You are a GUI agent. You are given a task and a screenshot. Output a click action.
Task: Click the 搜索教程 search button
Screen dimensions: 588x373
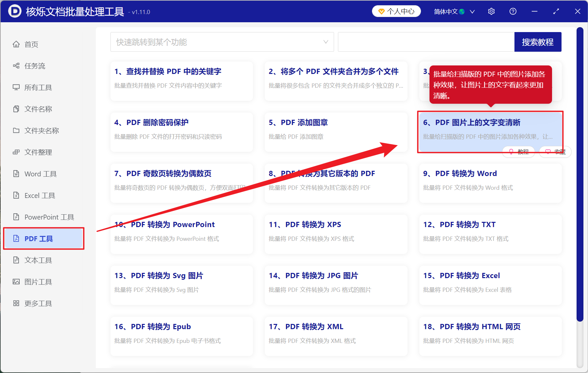point(538,42)
